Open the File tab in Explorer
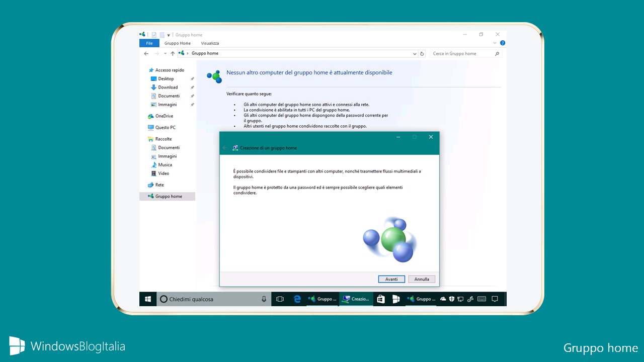This screenshot has width=644, height=362. tap(149, 43)
